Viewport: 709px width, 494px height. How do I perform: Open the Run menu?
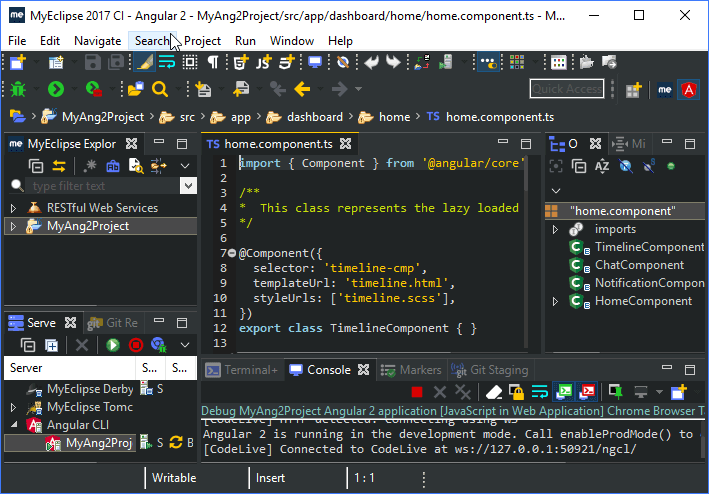coord(245,41)
